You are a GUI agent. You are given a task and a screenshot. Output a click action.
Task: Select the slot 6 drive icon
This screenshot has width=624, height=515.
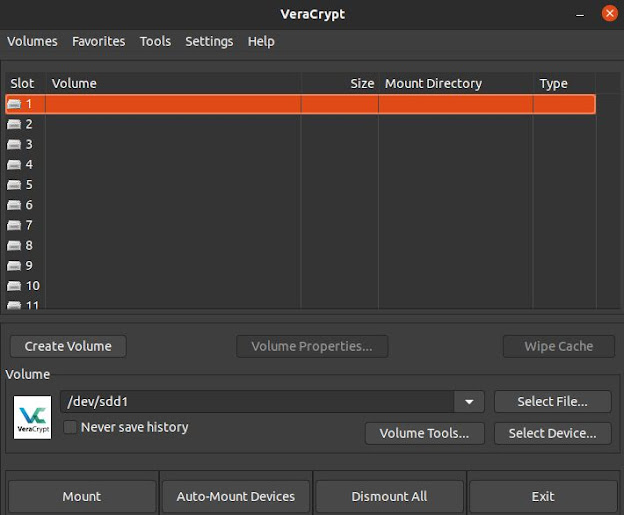point(14,205)
